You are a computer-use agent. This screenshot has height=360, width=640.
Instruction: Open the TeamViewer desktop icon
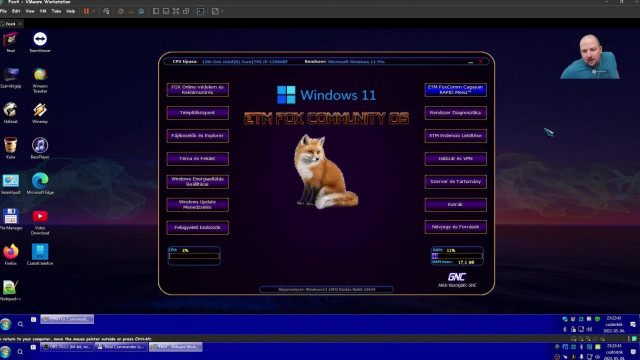[x=40, y=42]
